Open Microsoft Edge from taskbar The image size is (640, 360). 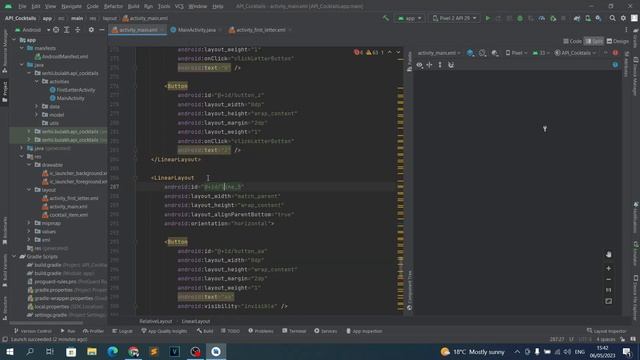click(112, 351)
